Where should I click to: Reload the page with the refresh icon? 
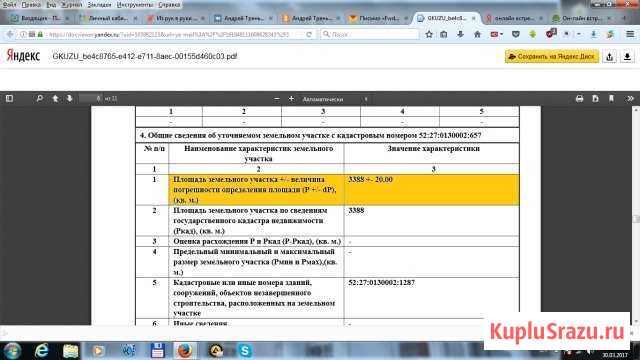coord(309,35)
